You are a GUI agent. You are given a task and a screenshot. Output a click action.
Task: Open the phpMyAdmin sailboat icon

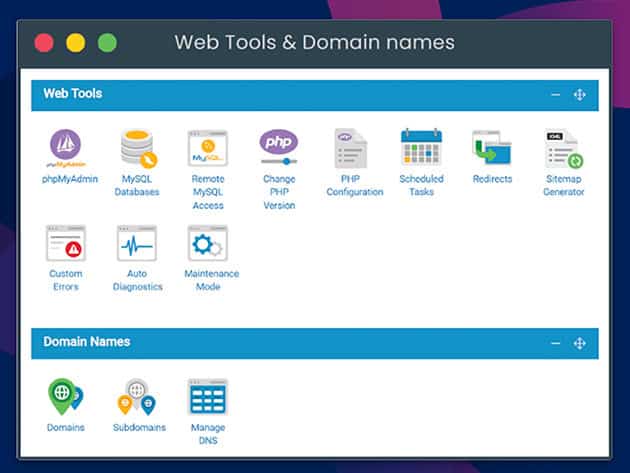[65, 148]
